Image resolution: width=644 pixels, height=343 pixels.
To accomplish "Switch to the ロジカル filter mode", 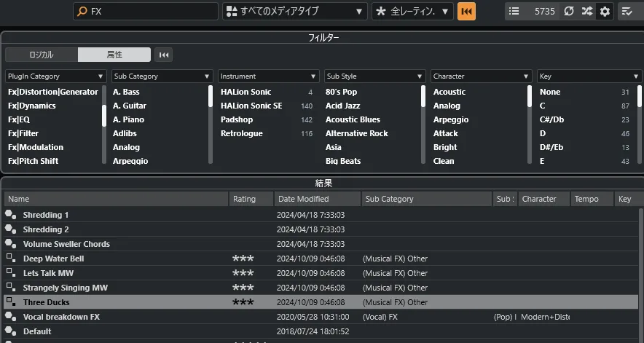I will (x=42, y=55).
